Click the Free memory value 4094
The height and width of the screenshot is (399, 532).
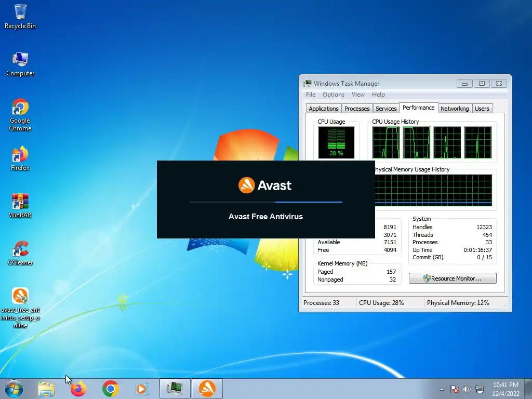[390, 250]
